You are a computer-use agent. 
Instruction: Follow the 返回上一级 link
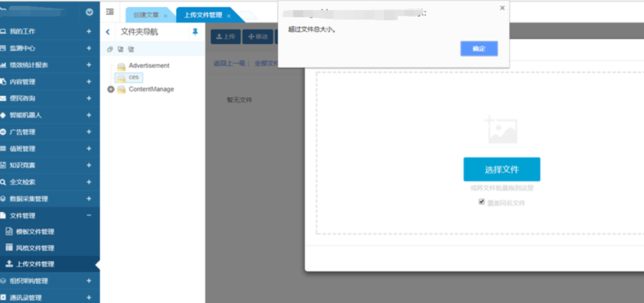click(x=229, y=63)
